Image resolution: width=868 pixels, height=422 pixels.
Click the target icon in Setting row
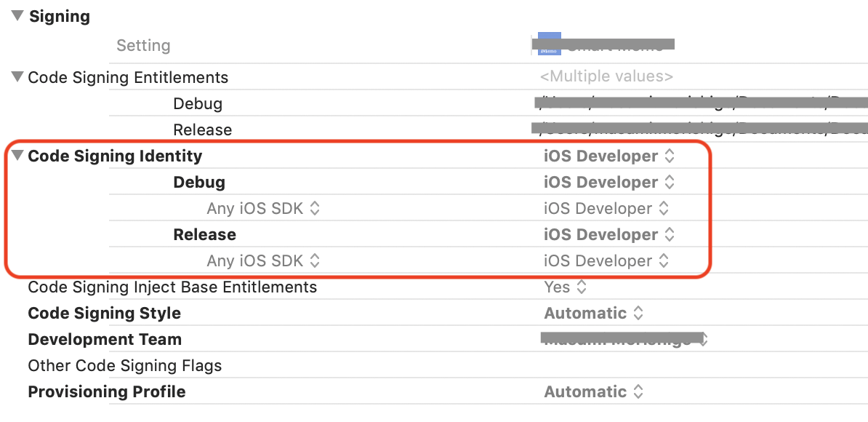click(549, 44)
